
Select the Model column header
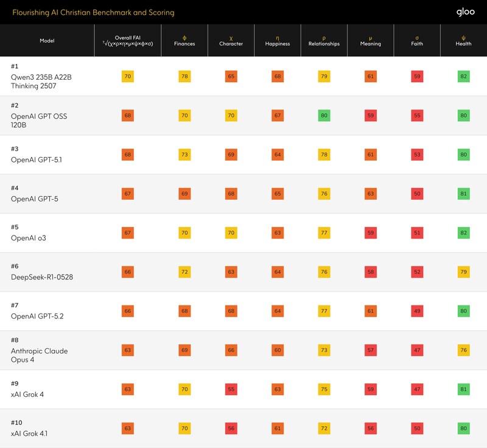click(46, 41)
